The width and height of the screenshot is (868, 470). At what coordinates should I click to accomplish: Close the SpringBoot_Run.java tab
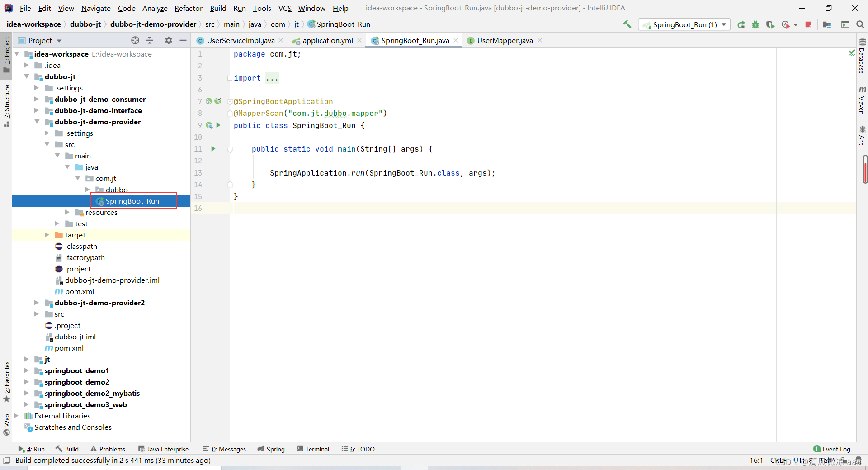pos(456,40)
